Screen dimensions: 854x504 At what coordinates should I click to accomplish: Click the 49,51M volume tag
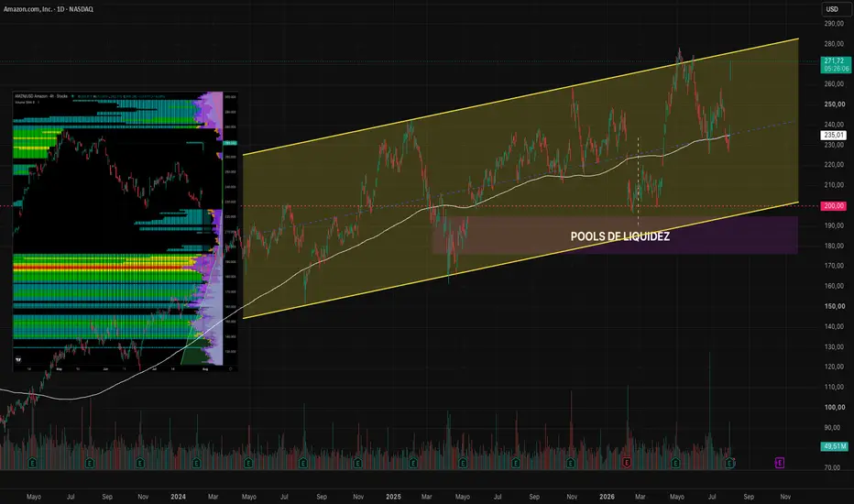[835, 446]
